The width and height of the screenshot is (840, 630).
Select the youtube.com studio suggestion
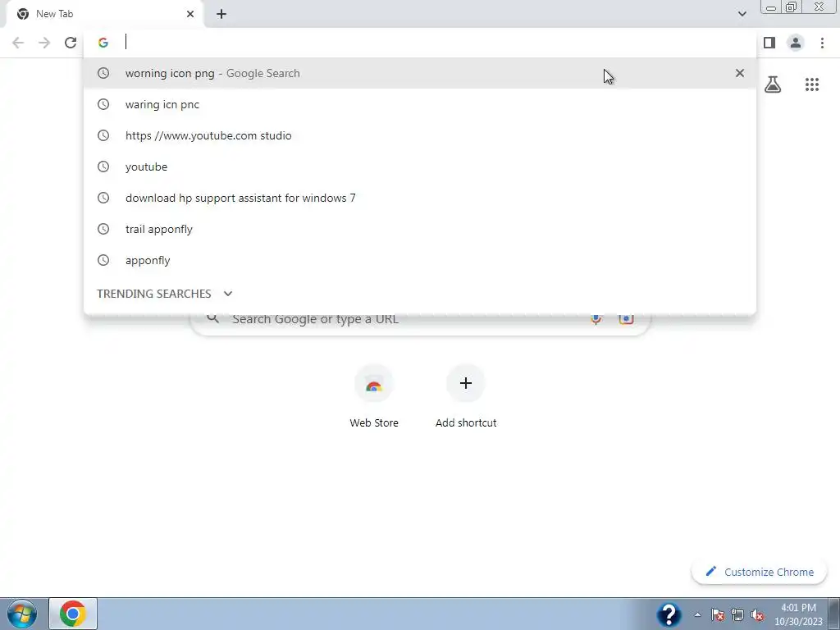pos(420,135)
